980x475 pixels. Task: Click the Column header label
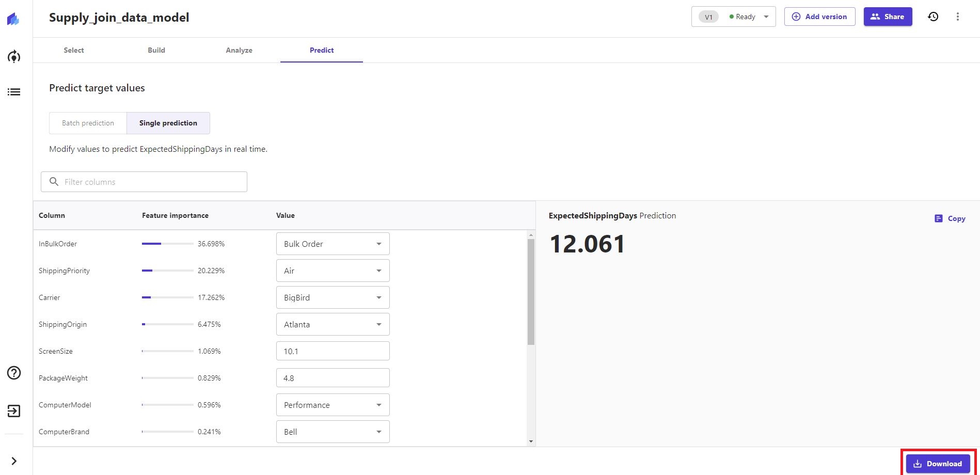[52, 215]
